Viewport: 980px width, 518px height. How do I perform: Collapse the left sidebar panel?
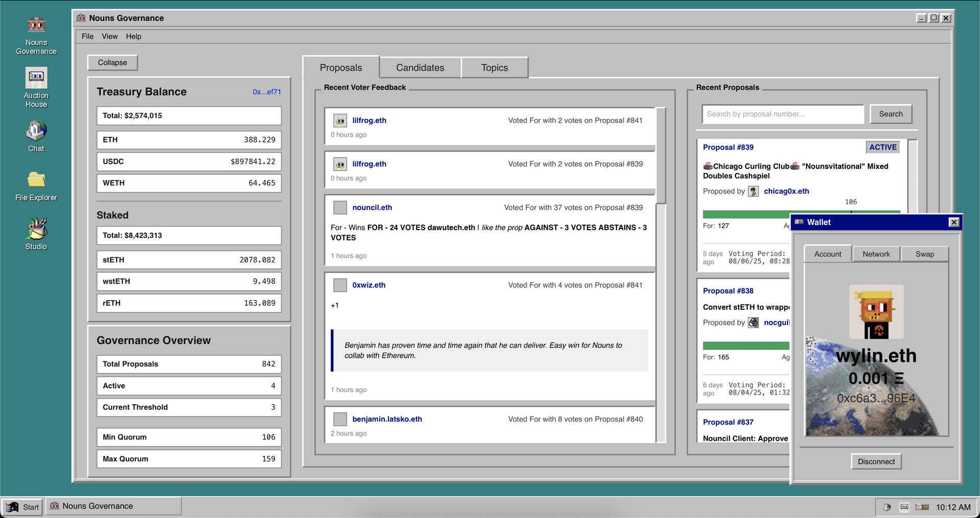[x=112, y=63]
